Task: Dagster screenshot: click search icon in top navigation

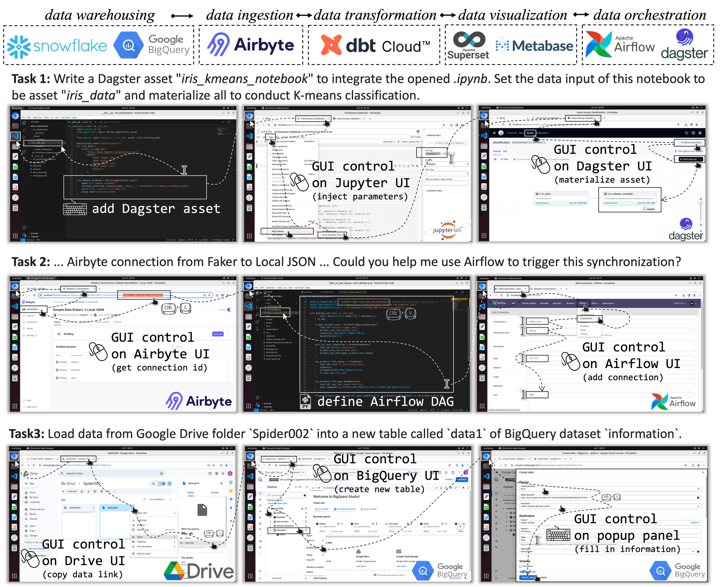Action: point(686,133)
